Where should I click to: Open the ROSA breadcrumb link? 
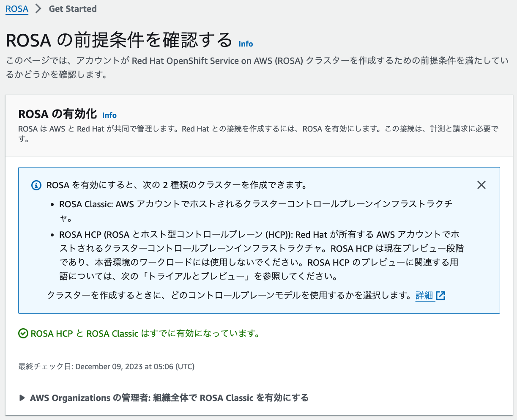[17, 9]
